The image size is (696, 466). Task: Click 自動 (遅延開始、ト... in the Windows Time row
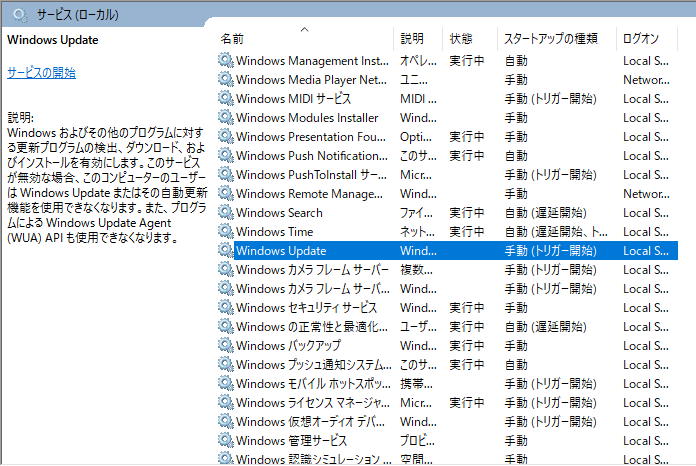coord(556,232)
